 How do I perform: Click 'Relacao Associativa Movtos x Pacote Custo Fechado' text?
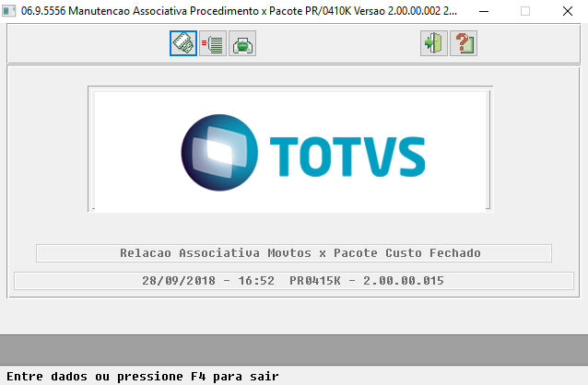(300, 253)
